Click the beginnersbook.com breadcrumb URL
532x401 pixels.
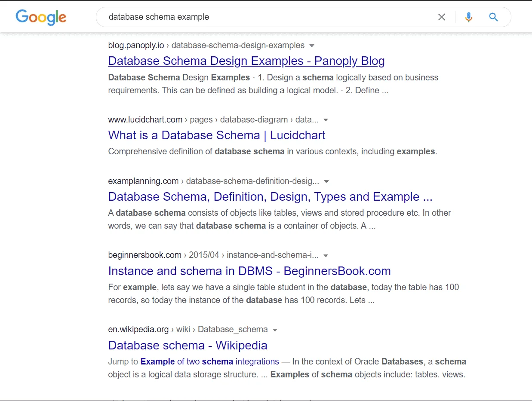(x=213, y=255)
